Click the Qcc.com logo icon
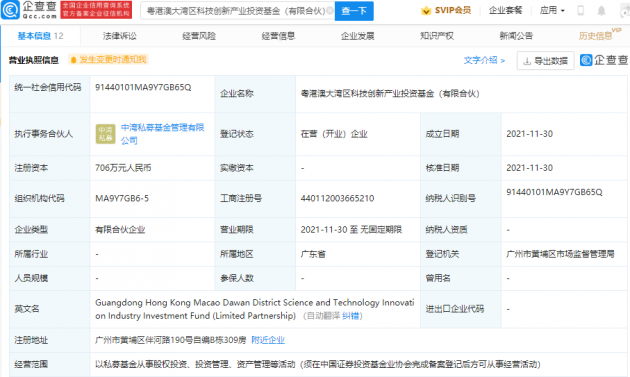The image size is (630, 377). coord(10,10)
